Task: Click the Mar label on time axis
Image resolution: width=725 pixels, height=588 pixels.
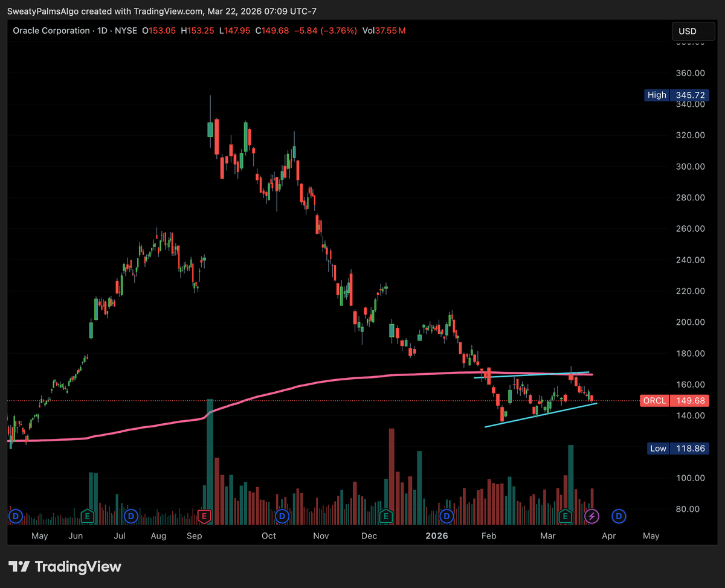Action: tap(548, 536)
